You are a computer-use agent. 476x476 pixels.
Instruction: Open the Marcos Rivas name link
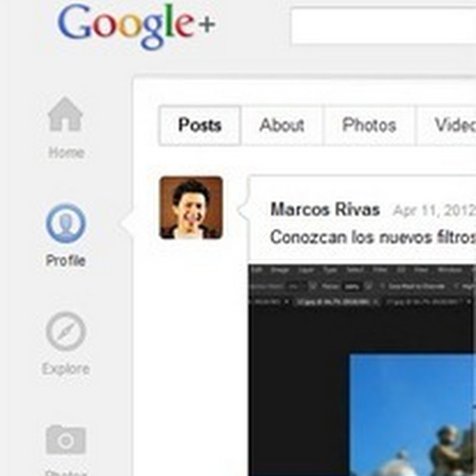pos(325,210)
